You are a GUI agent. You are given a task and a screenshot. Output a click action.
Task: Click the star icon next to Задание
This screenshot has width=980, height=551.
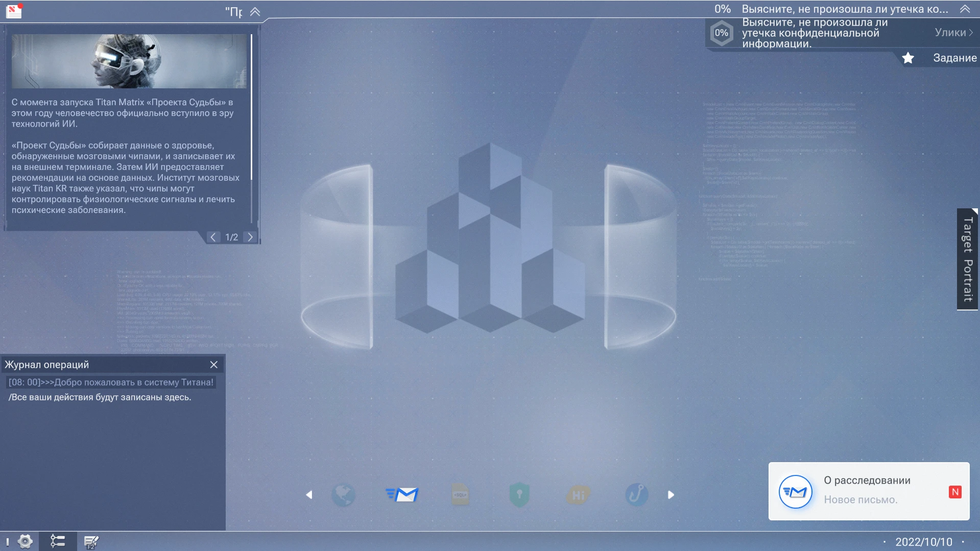[x=908, y=58]
